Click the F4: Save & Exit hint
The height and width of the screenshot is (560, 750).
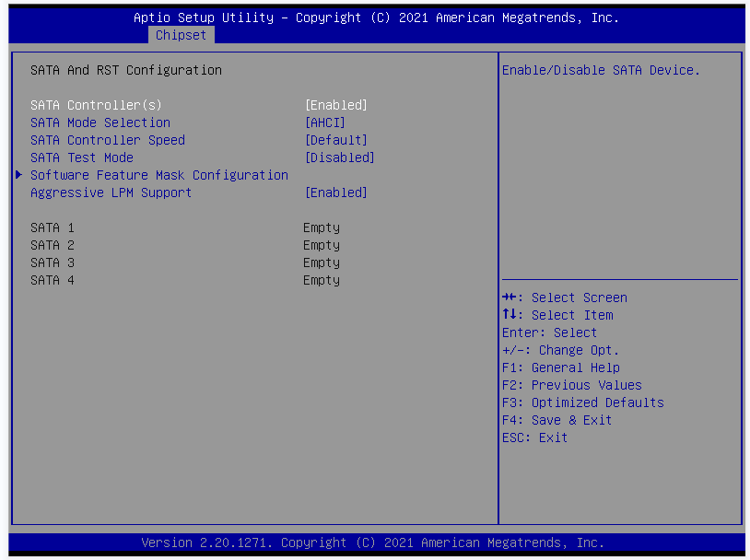coord(557,420)
